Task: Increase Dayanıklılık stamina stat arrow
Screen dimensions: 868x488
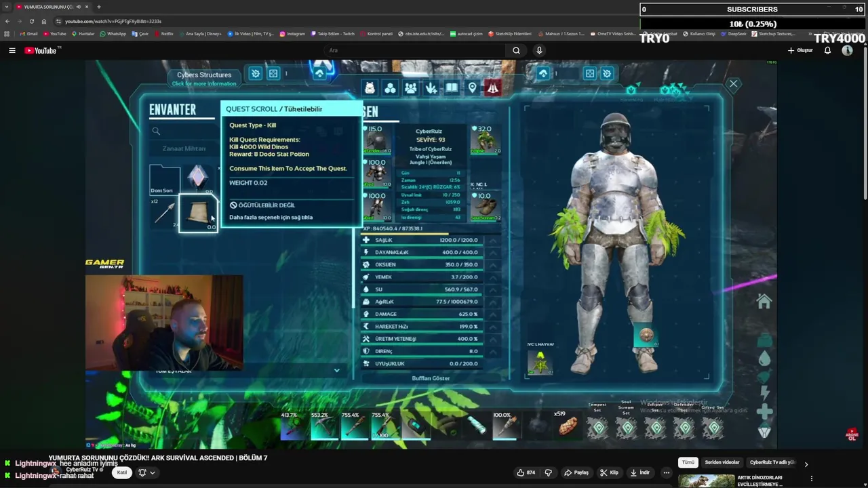Action: 493,252
